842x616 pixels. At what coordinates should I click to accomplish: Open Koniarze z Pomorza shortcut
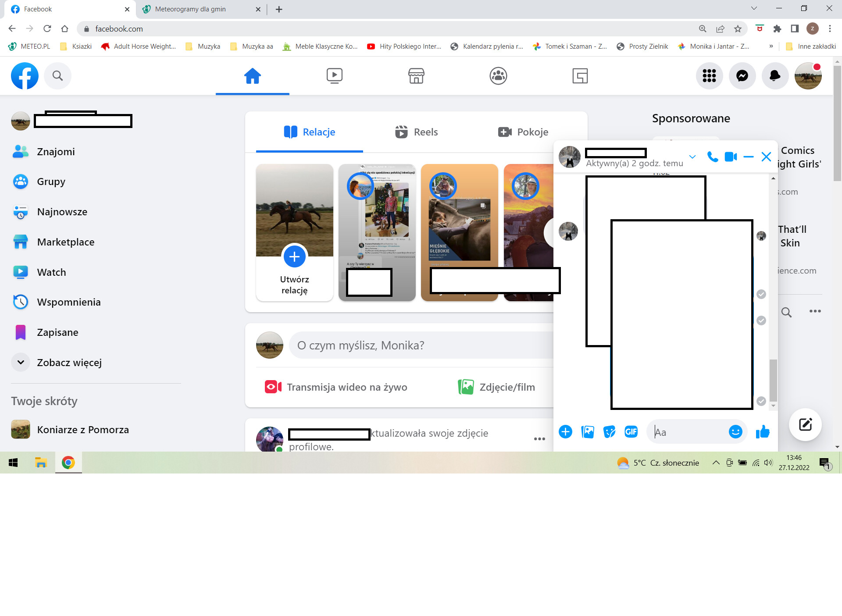click(83, 430)
